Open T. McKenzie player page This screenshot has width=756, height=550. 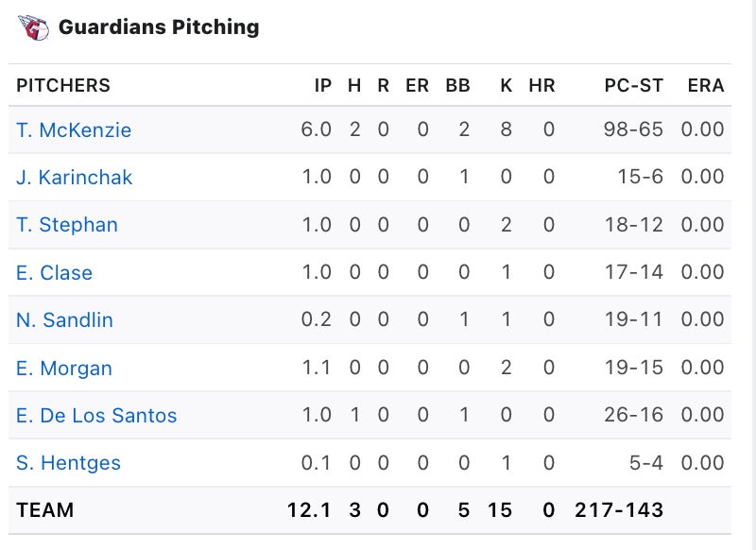(x=74, y=130)
